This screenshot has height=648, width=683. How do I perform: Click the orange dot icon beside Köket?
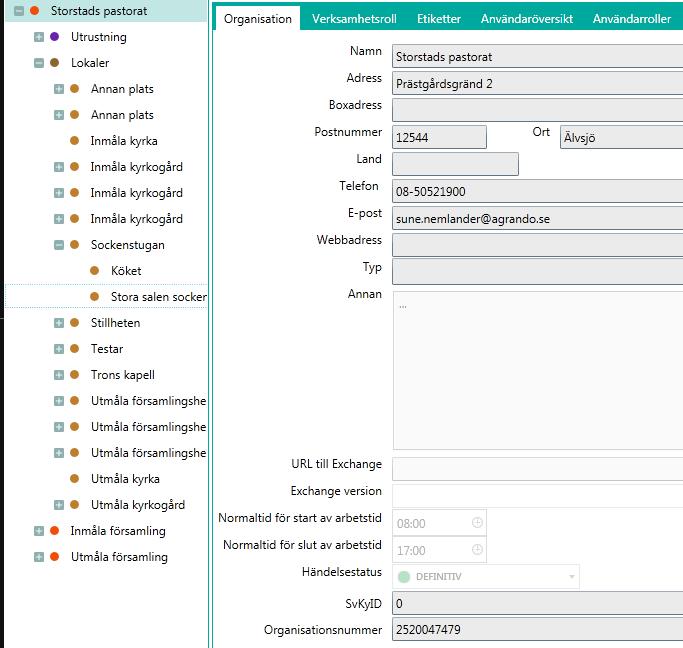(x=95, y=271)
